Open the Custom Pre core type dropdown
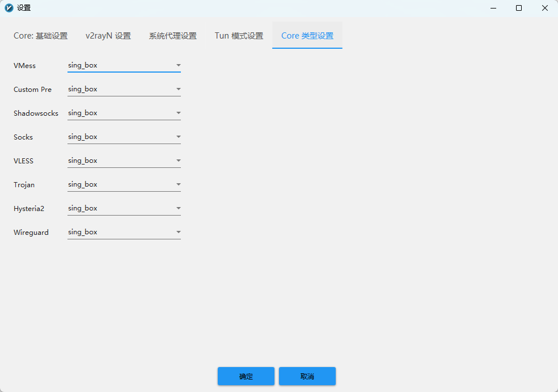Viewport: 558px width, 392px height. click(x=124, y=90)
